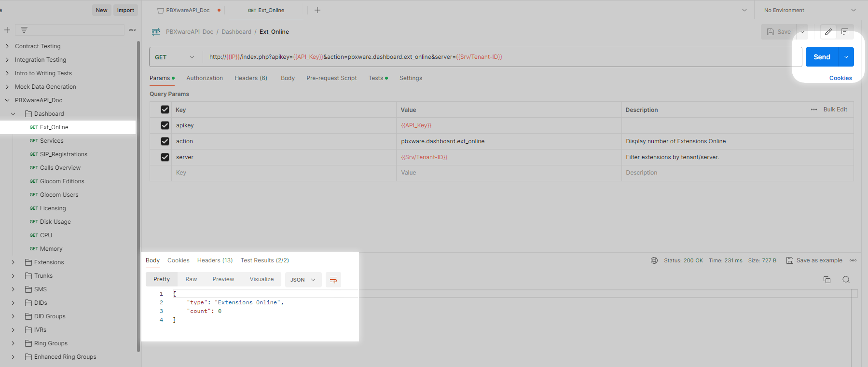Click the empty Value input cell

point(509,173)
